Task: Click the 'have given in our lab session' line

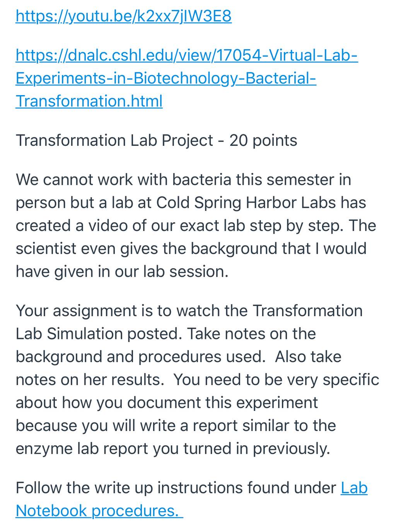Action: click(122, 272)
